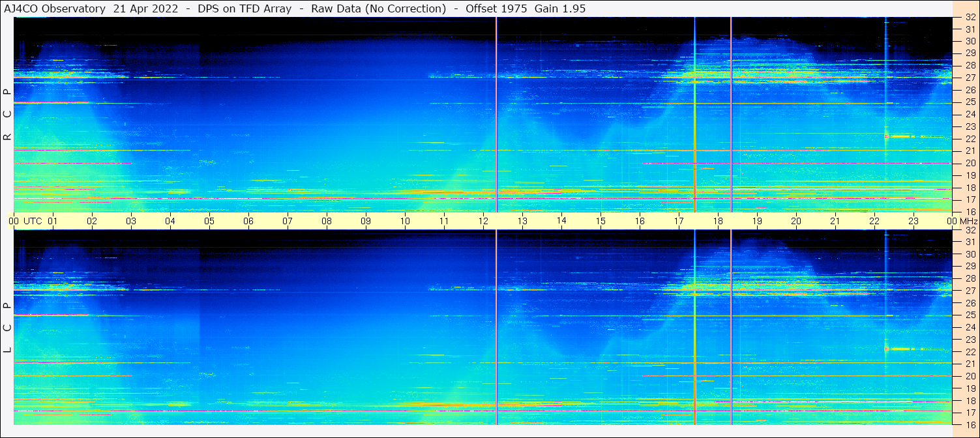Screen dimensions: 980x438
Task: Click the 25 MHz tick on RCP frequency scale
Action: click(970, 102)
